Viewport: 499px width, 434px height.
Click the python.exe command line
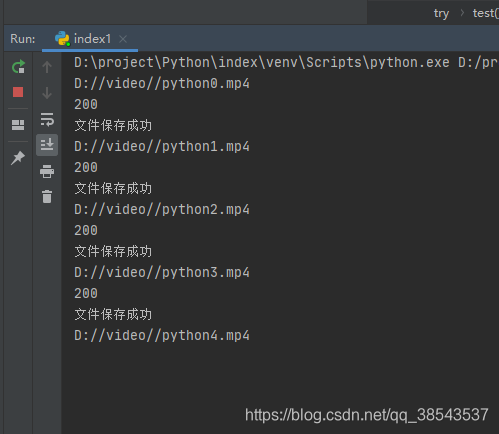(286, 62)
